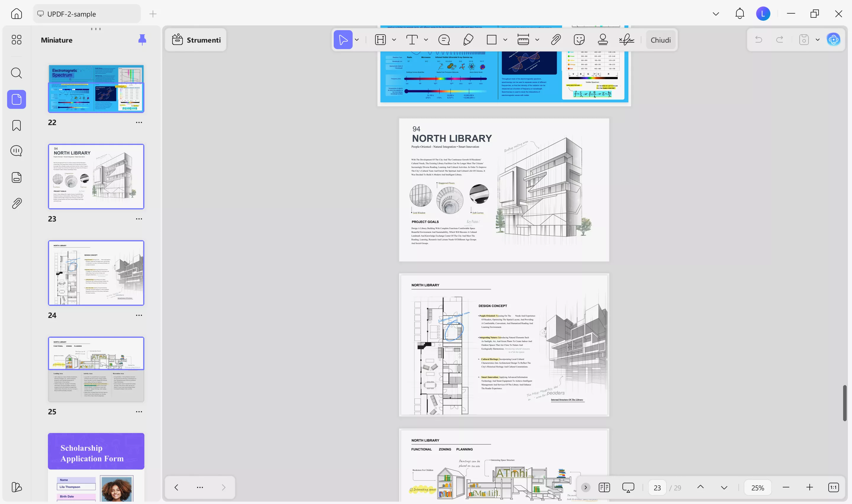The width and height of the screenshot is (852, 504).
Task: Open the search panel in sidebar
Action: point(16,73)
